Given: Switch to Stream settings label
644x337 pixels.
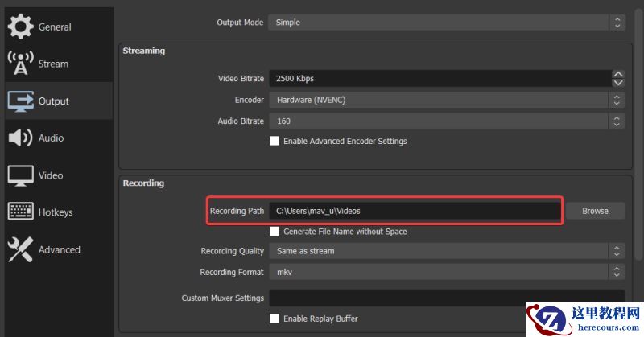Looking at the screenshot, I should [53, 64].
